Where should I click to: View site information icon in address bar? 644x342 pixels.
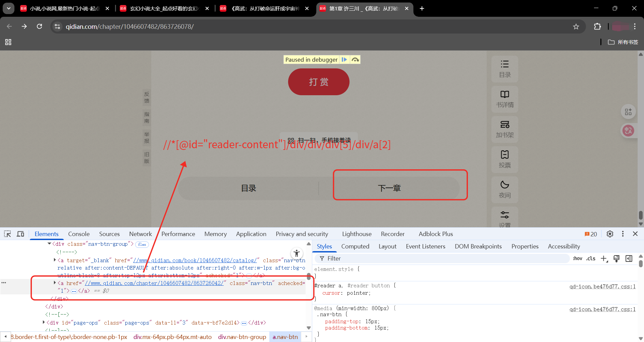[x=57, y=26]
